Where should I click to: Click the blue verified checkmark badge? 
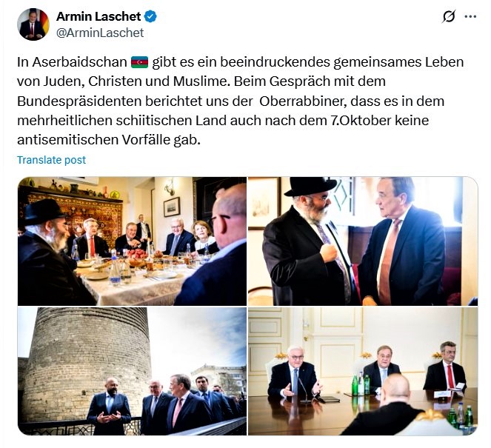tap(150, 16)
